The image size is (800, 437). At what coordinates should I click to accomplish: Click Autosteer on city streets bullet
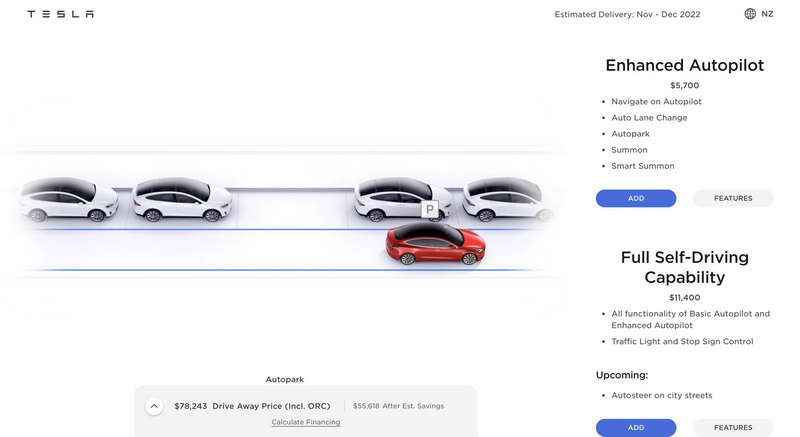[661, 396]
